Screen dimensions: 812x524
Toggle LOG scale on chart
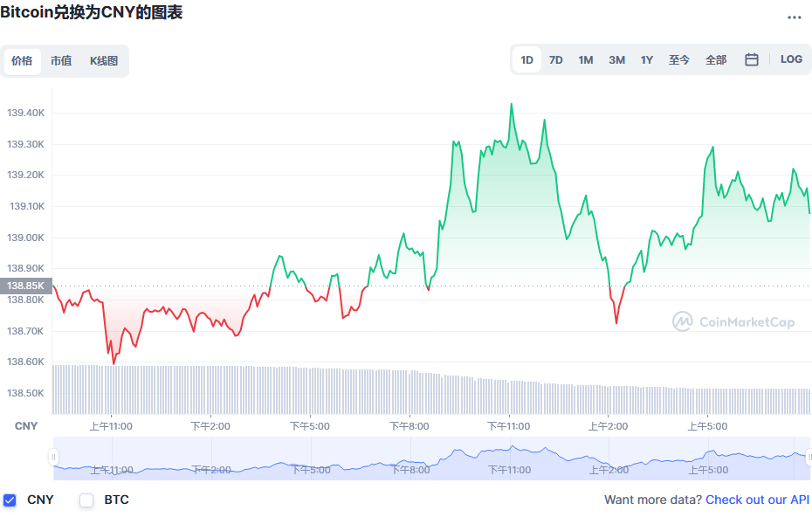click(791, 59)
